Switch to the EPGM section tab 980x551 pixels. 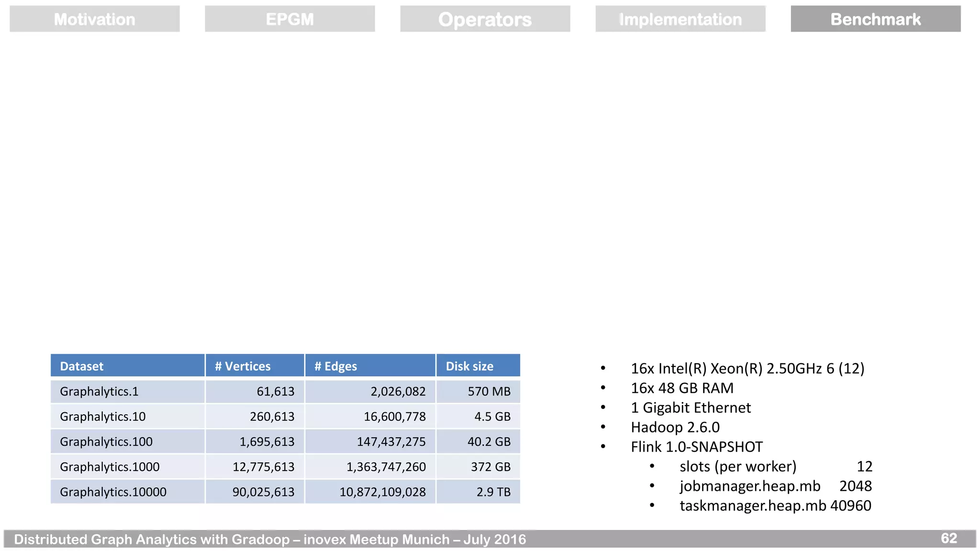[290, 19]
